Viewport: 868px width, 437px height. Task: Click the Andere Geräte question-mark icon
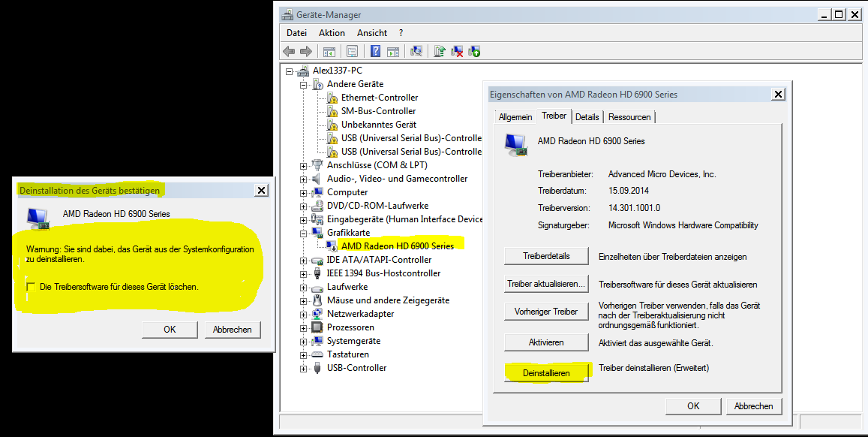(x=318, y=84)
